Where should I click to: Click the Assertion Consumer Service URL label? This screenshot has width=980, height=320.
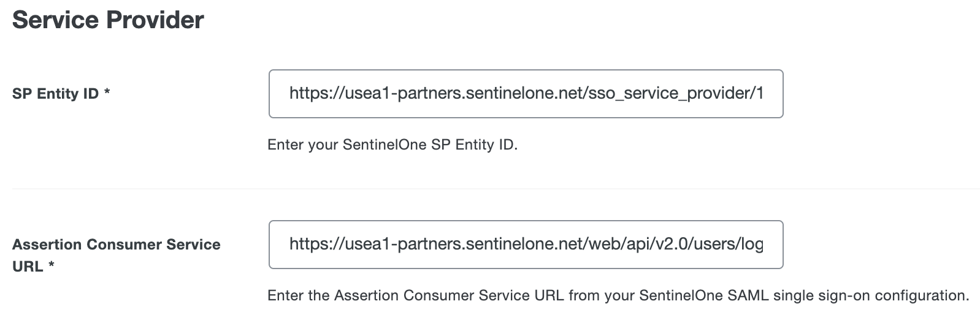pos(116,245)
